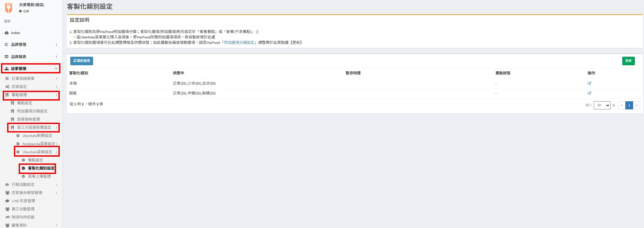Click the edit icon for 甜度 row
Viewport: 644px width, 228px height.
tap(589, 93)
